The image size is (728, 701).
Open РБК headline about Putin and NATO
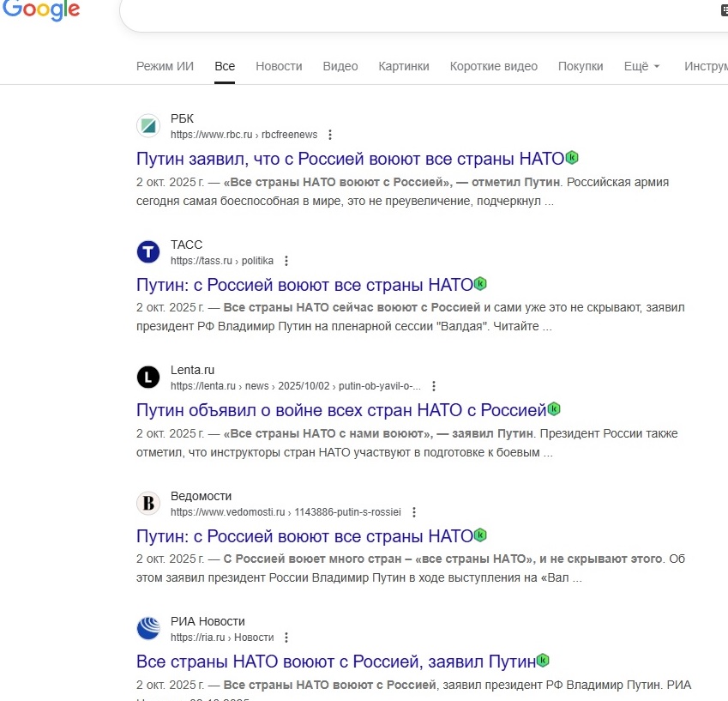point(350,159)
